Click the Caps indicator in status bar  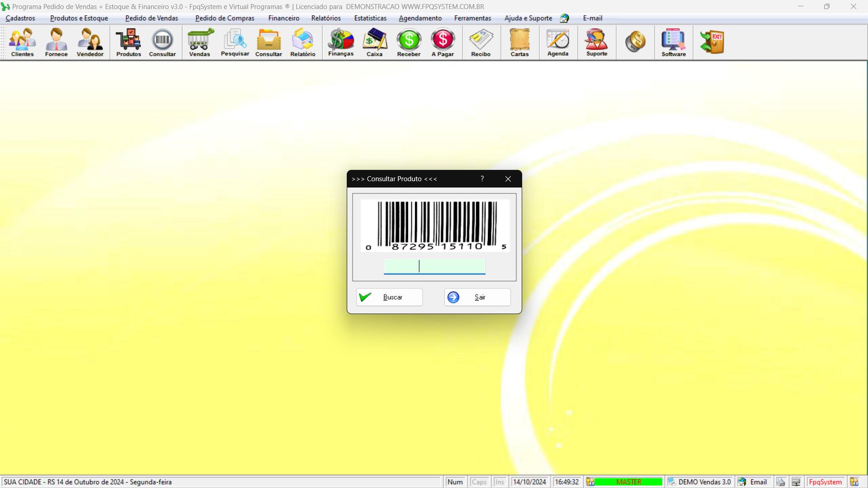pos(479,482)
